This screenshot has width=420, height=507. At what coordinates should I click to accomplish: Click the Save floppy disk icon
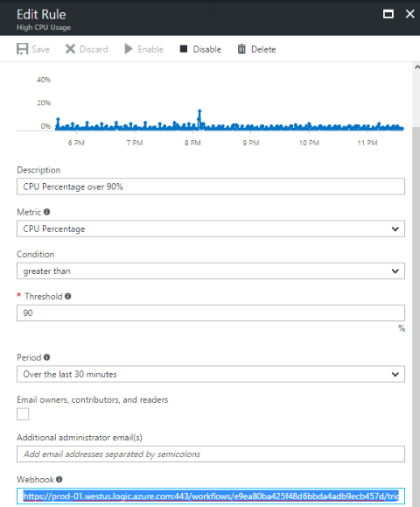[x=22, y=49]
